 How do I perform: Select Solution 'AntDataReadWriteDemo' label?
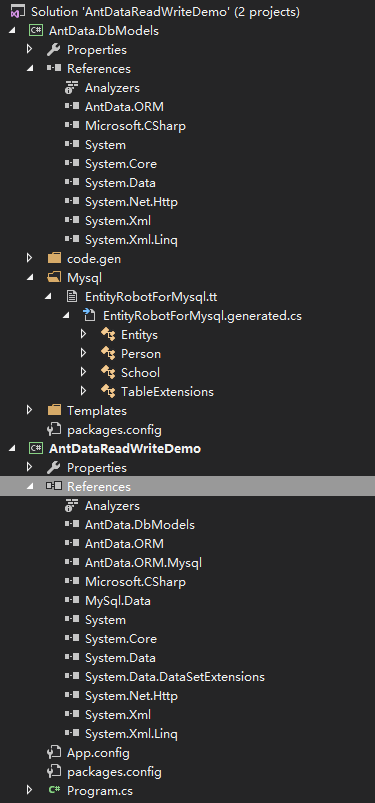point(166,12)
